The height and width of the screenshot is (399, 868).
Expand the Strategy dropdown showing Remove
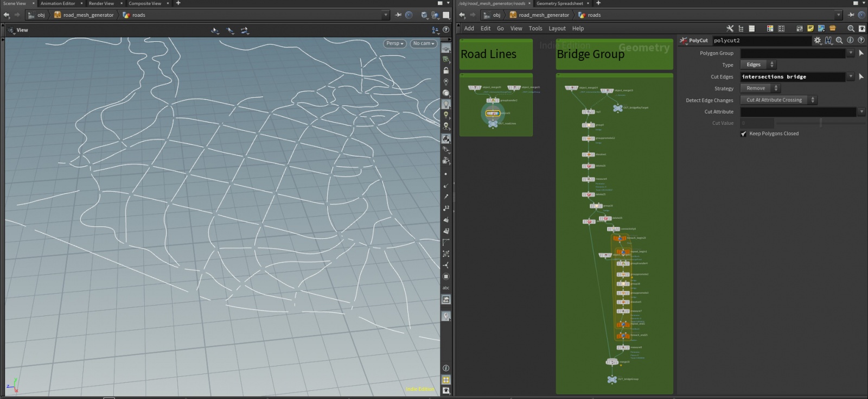click(x=759, y=88)
